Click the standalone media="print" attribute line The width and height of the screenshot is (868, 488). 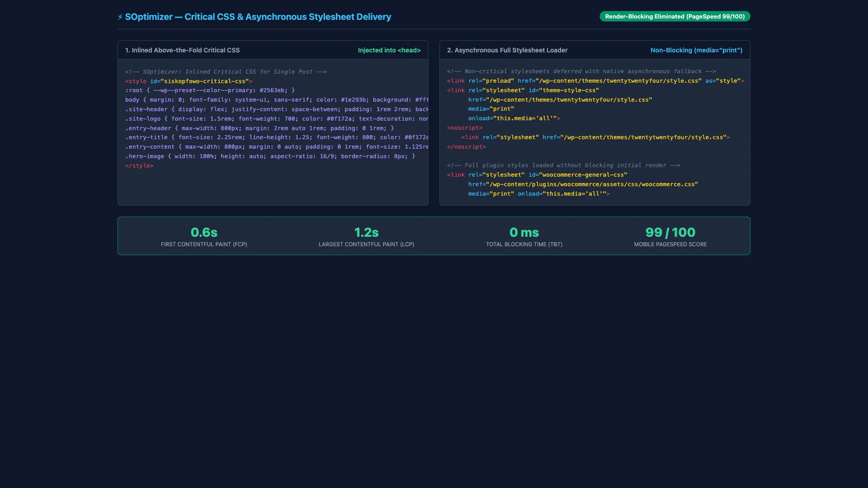[x=491, y=109]
